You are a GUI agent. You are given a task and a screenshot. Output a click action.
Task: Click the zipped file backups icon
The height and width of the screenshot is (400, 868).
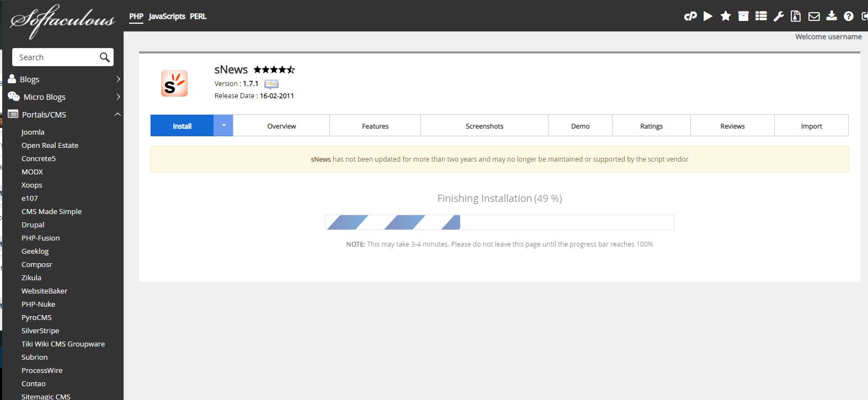tap(796, 16)
